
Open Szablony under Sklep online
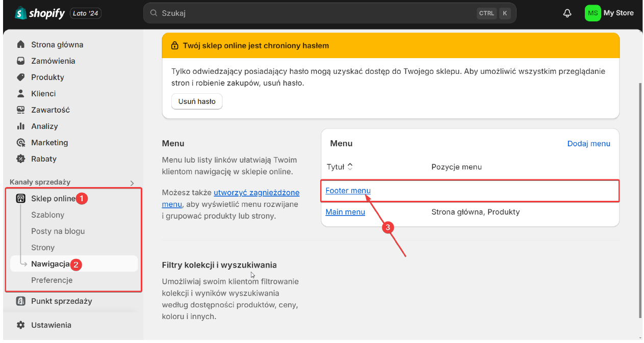click(47, 215)
